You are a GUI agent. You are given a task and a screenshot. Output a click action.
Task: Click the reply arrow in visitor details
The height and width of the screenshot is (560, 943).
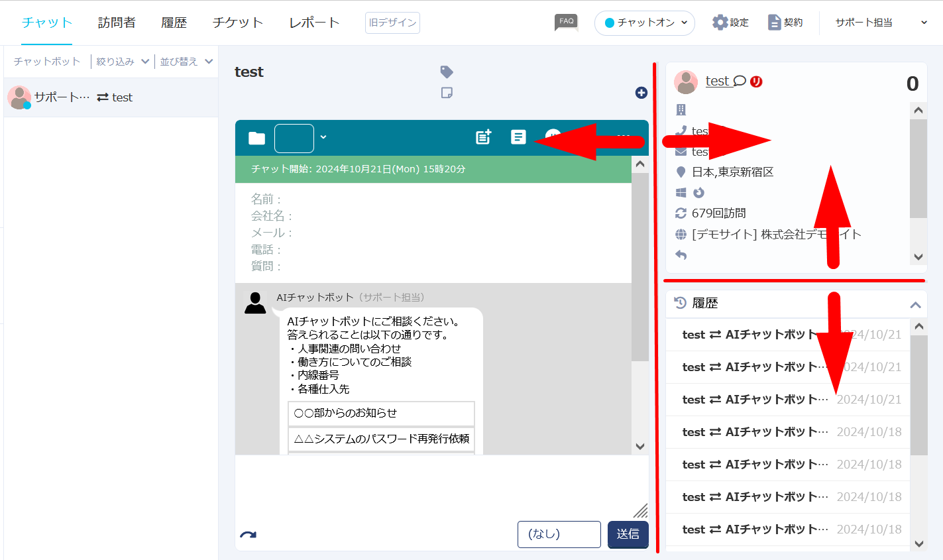[681, 255]
